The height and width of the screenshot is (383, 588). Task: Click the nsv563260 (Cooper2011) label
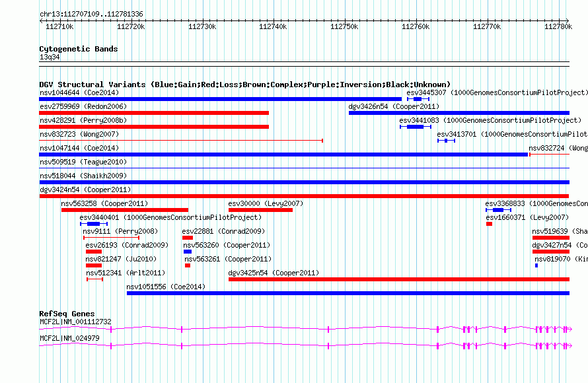(227, 245)
